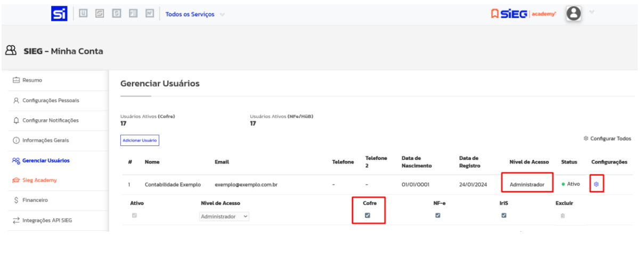Image resolution: width=644 pixels, height=260 pixels.
Task: Click the Adicionar Usuário button
Action: pos(140,141)
